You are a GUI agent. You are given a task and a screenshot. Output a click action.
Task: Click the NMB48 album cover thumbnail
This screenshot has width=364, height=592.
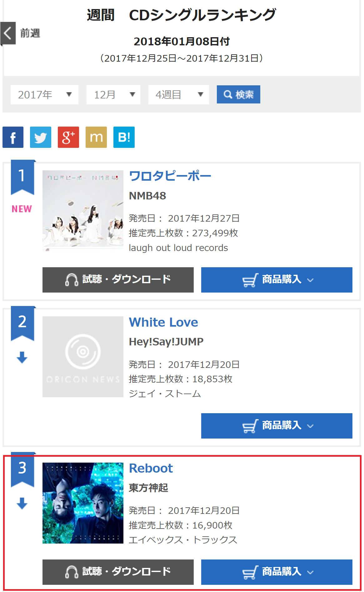[83, 211]
